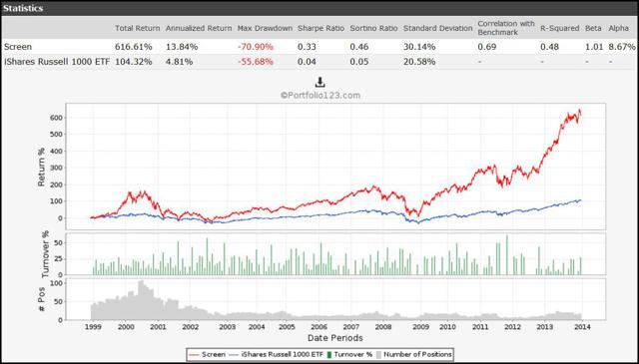Click the 13.84% annualized return value
Screen dimensions: 639x364
coord(182,47)
